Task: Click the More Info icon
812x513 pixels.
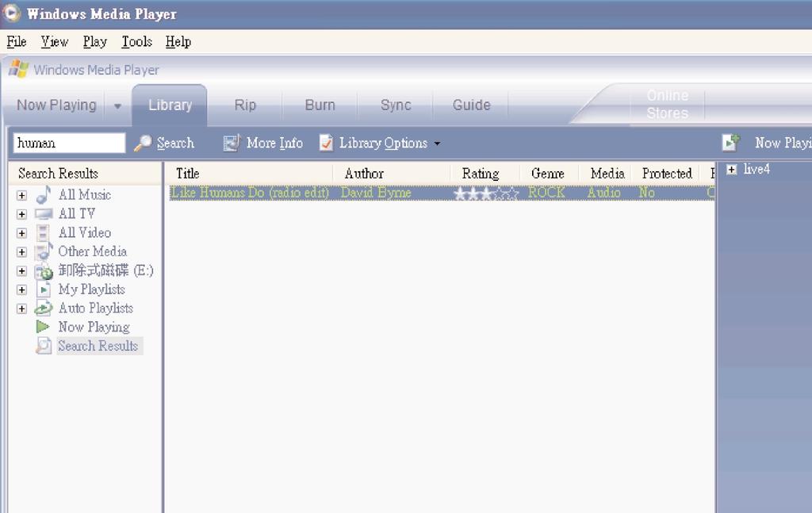Action: coord(232,143)
